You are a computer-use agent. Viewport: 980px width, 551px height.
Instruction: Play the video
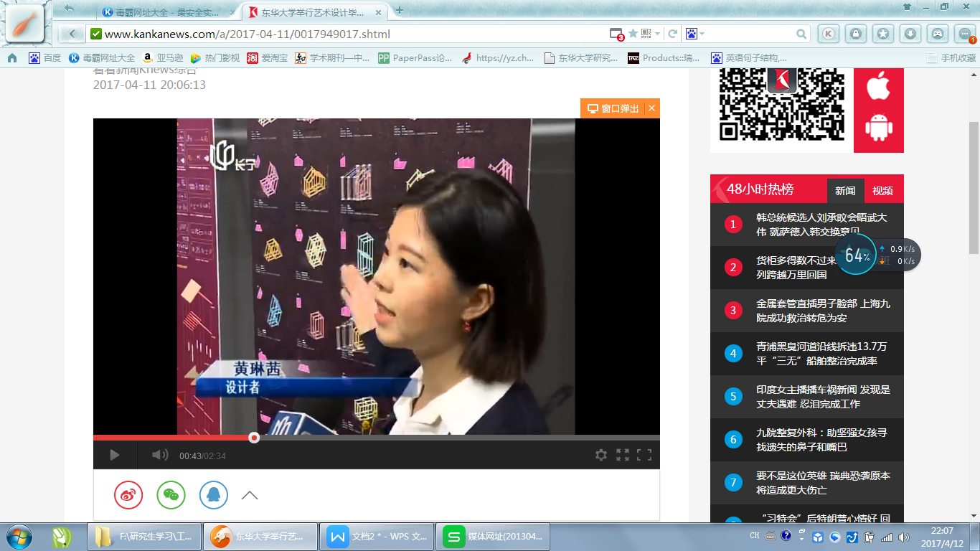(x=114, y=455)
